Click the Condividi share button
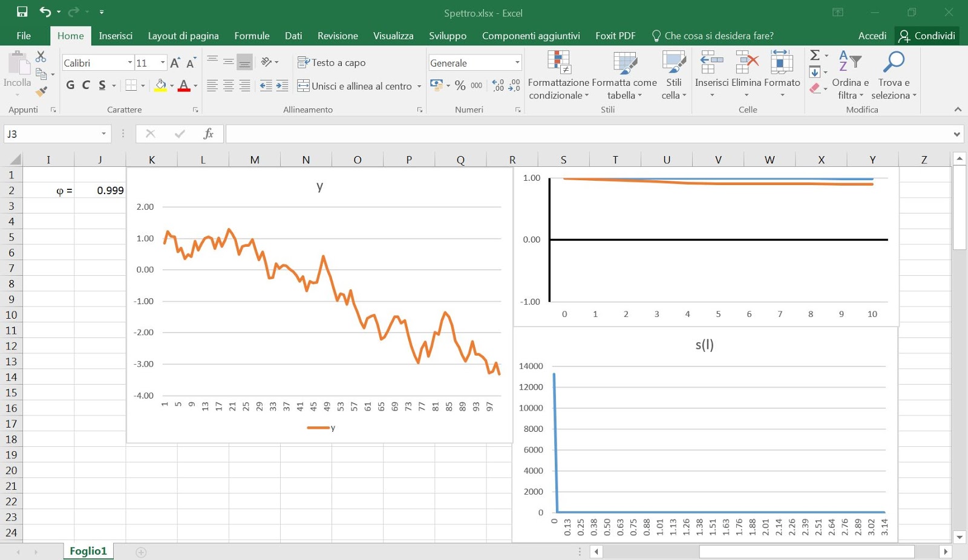This screenshot has width=968, height=560. [927, 36]
